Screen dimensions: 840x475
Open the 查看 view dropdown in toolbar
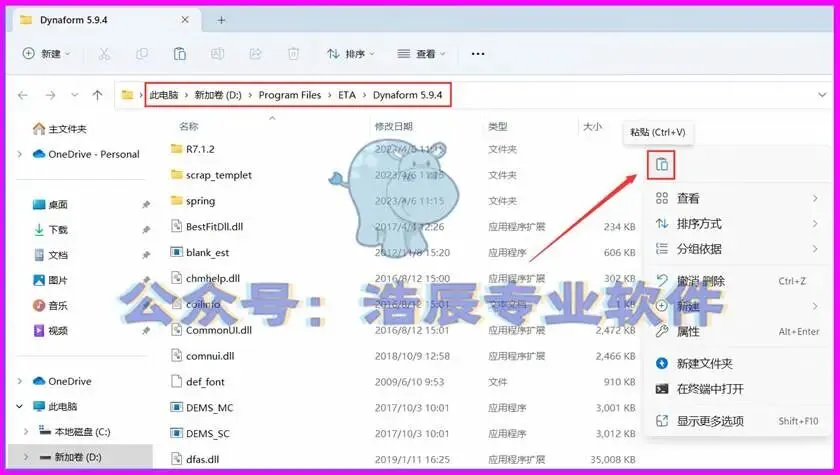point(421,54)
